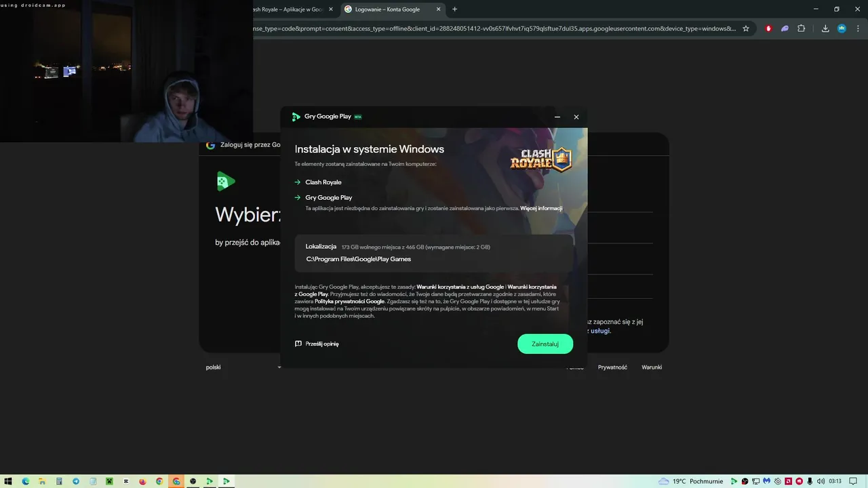Open the volume control in system tray

coord(821,481)
